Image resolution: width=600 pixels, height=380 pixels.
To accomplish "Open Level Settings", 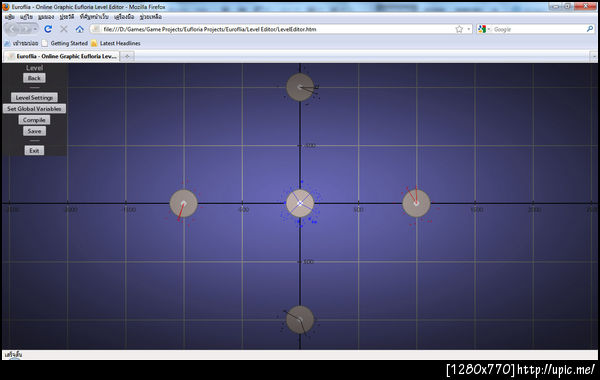I will point(34,98).
